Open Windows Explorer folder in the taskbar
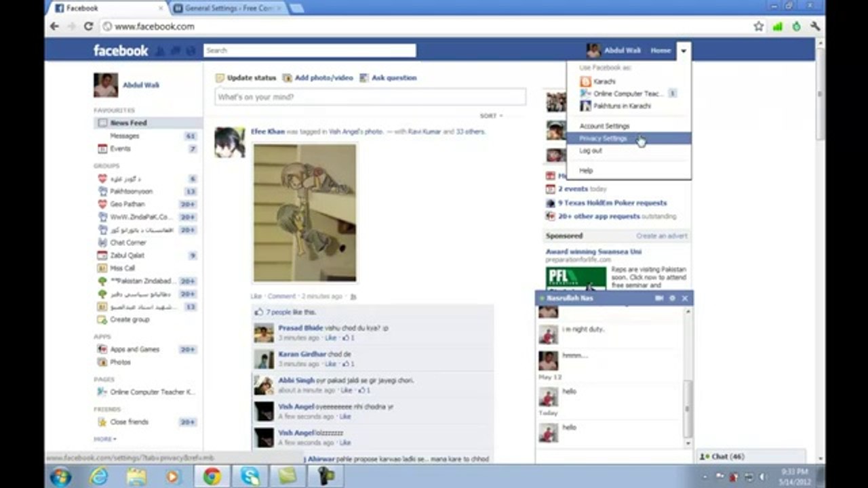868x488 pixels. pyautogui.click(x=136, y=476)
